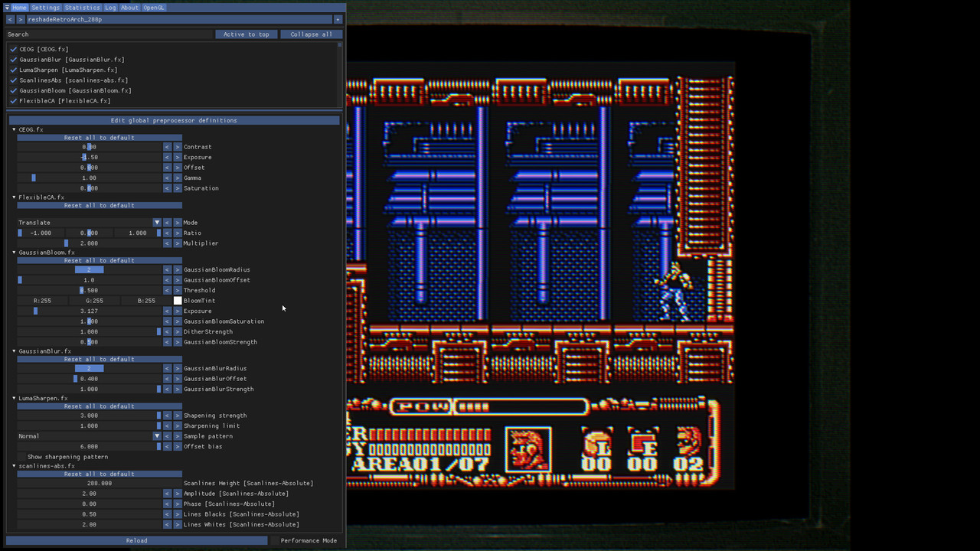The height and width of the screenshot is (551, 980).
Task: Decrease GaussianBloomStrength with left arrow
Action: [x=167, y=342]
